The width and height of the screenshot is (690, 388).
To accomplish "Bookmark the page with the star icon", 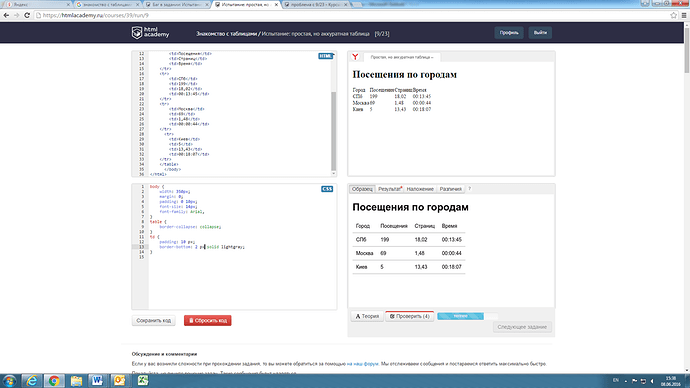I will click(673, 15).
